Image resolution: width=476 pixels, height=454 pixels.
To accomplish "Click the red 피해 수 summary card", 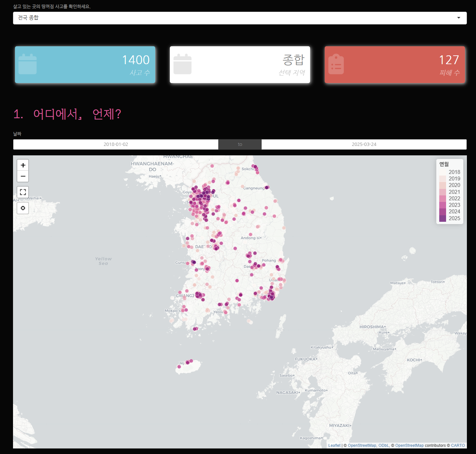I will point(395,64).
